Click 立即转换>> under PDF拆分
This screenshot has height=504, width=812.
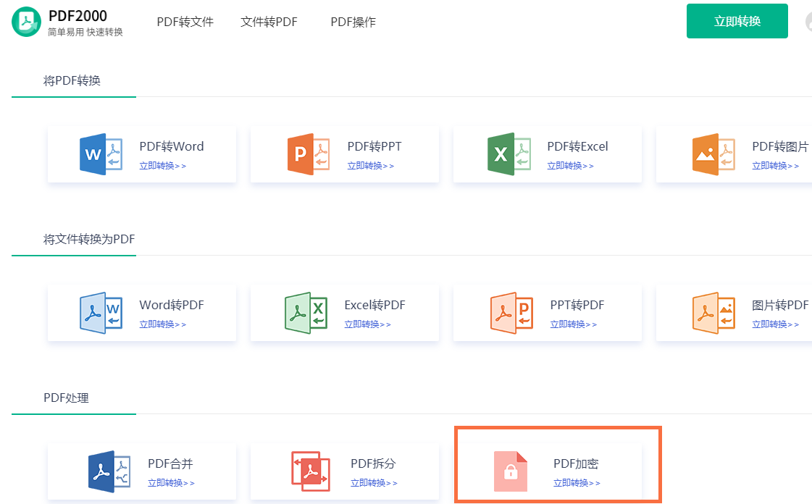point(374,483)
